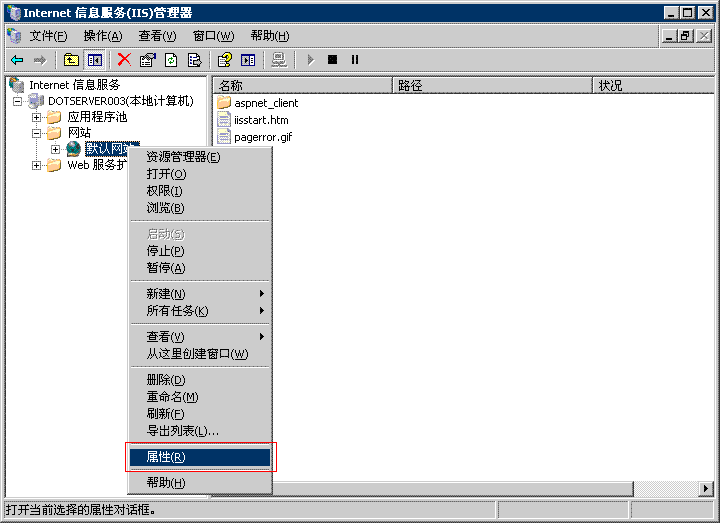
Task: Open the 新建(N) submenu
Action: pos(200,293)
